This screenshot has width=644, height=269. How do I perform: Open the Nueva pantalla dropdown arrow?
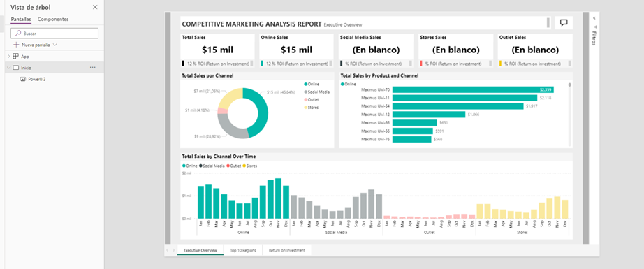[55, 45]
